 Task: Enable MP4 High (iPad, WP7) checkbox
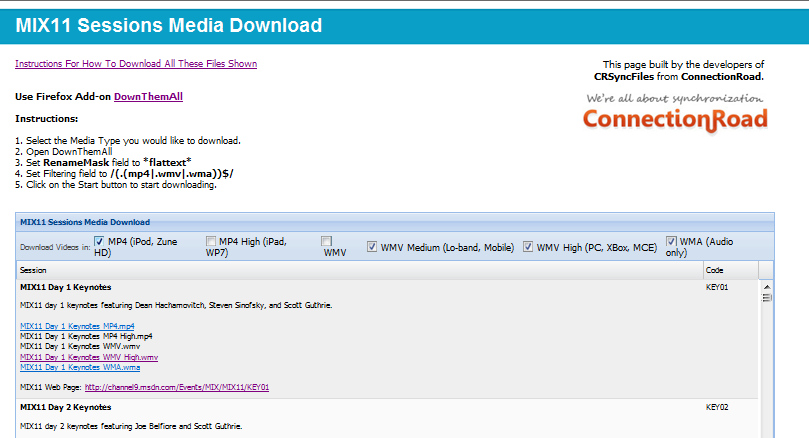pos(211,241)
